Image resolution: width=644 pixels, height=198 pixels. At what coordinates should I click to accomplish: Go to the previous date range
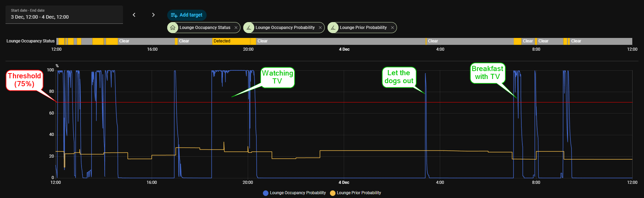coord(134,15)
